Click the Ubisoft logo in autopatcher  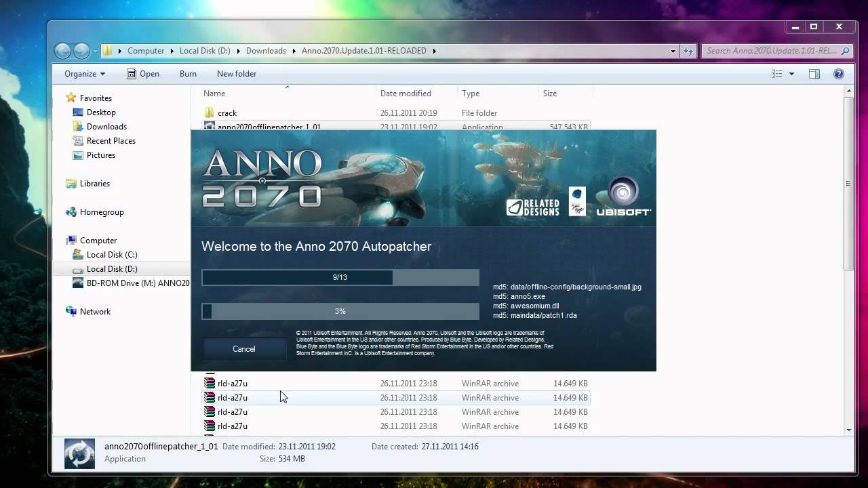click(624, 196)
